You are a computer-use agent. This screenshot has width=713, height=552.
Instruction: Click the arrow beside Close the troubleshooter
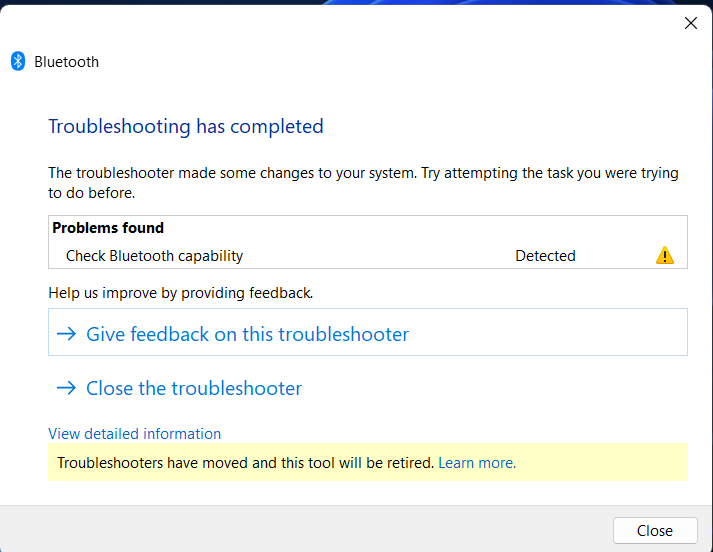tap(66, 388)
